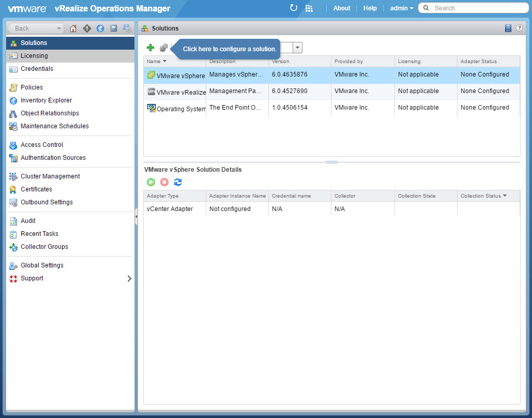Click the gears Configure solution icon

click(x=164, y=48)
